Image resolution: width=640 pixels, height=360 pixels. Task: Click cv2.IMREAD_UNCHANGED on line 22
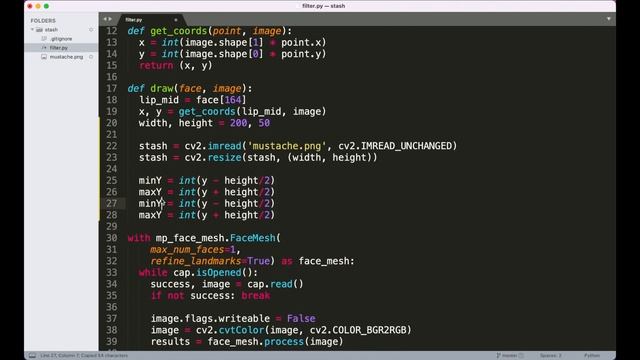point(395,146)
